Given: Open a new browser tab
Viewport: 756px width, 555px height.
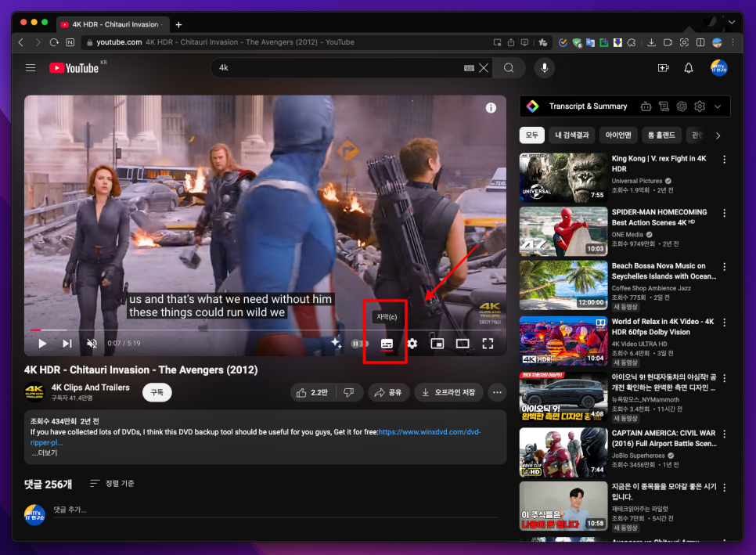Looking at the screenshot, I should click(x=178, y=24).
